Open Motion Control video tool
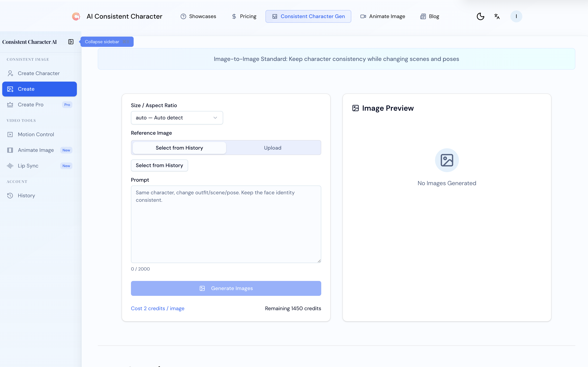The width and height of the screenshot is (588, 367). pyautogui.click(x=36, y=135)
